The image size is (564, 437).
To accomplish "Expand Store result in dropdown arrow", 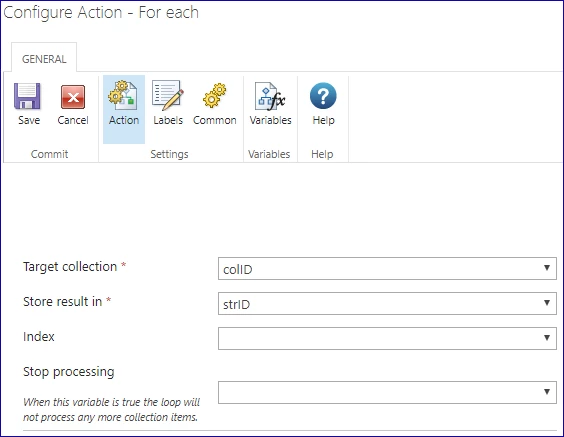I will (x=547, y=303).
